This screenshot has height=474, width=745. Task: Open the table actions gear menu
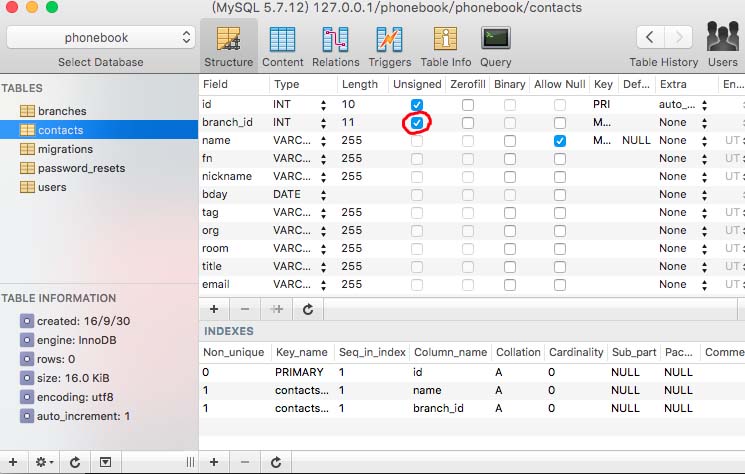pos(44,462)
